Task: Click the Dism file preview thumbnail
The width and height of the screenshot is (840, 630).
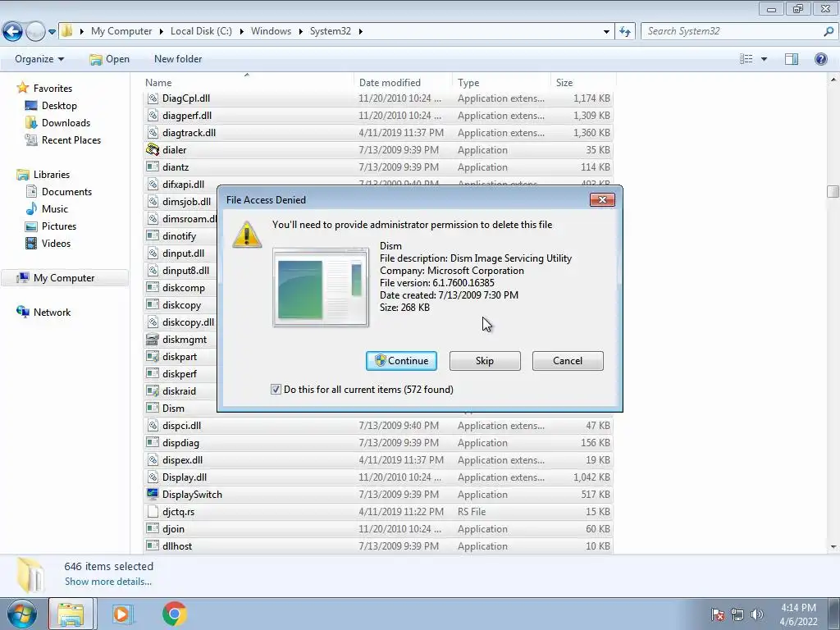Action: pyautogui.click(x=321, y=286)
